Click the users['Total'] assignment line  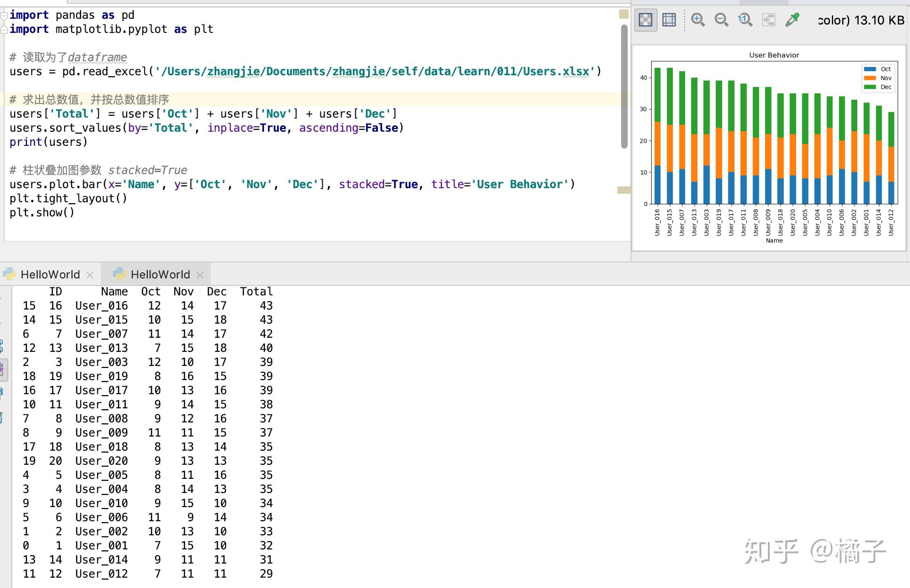tap(203, 114)
